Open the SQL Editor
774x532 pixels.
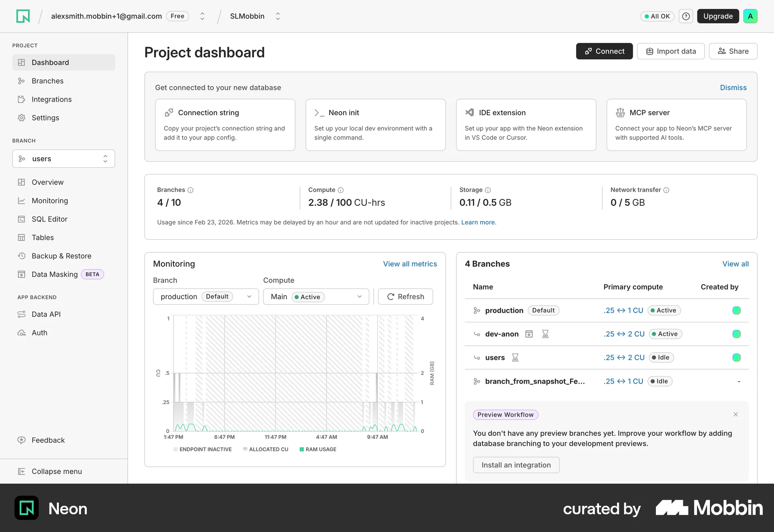click(x=64, y=219)
